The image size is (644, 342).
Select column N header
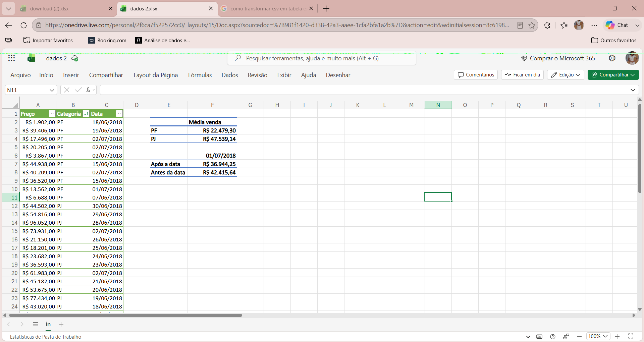tap(438, 105)
